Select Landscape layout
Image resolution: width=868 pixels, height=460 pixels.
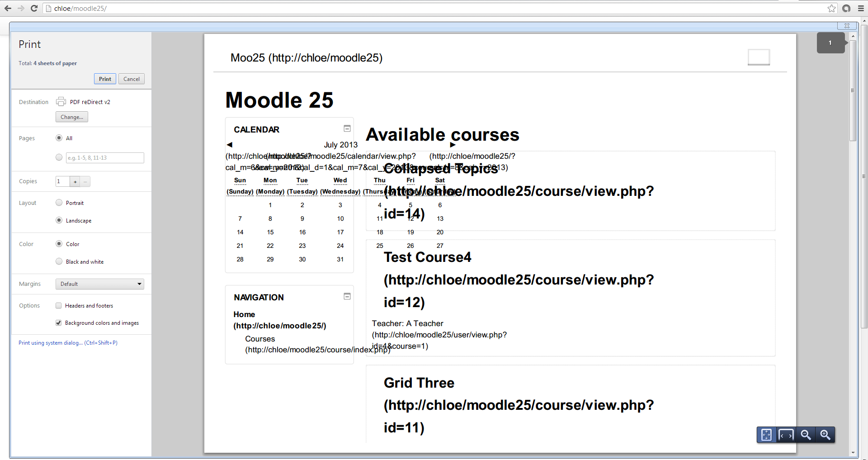pyautogui.click(x=59, y=220)
